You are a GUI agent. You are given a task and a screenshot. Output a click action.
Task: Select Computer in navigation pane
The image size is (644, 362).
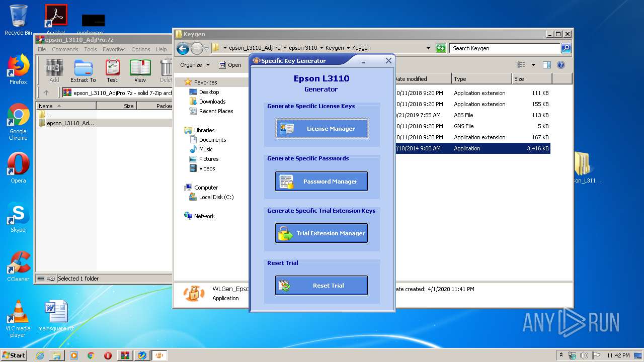coord(206,188)
